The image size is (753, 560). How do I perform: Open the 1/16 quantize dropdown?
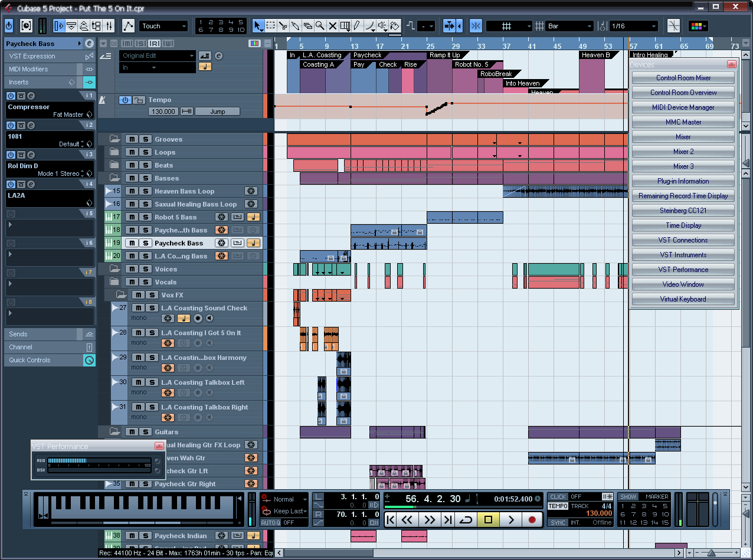(x=633, y=26)
